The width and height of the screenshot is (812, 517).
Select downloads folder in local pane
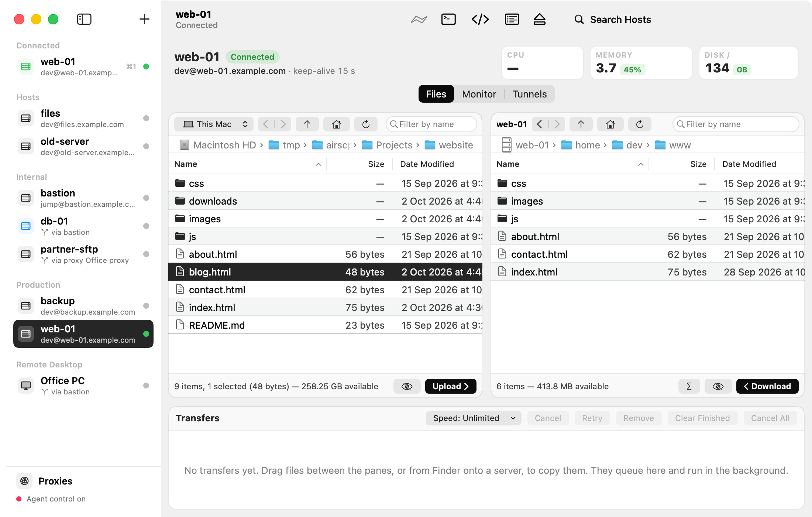(325, 201)
